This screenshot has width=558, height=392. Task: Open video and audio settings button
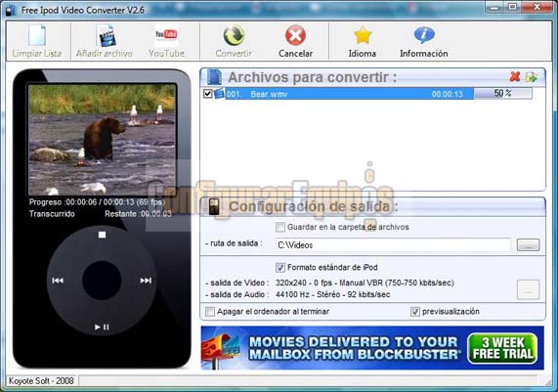(528, 290)
